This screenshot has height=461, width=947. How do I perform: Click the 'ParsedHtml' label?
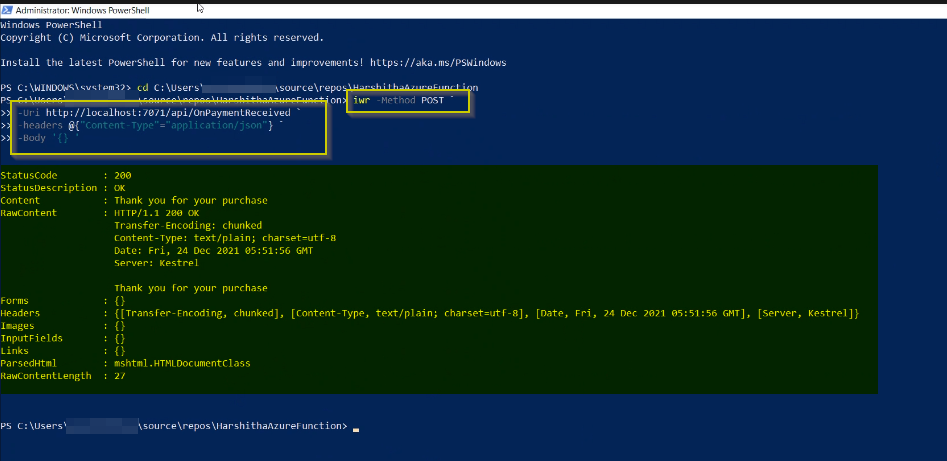29,363
